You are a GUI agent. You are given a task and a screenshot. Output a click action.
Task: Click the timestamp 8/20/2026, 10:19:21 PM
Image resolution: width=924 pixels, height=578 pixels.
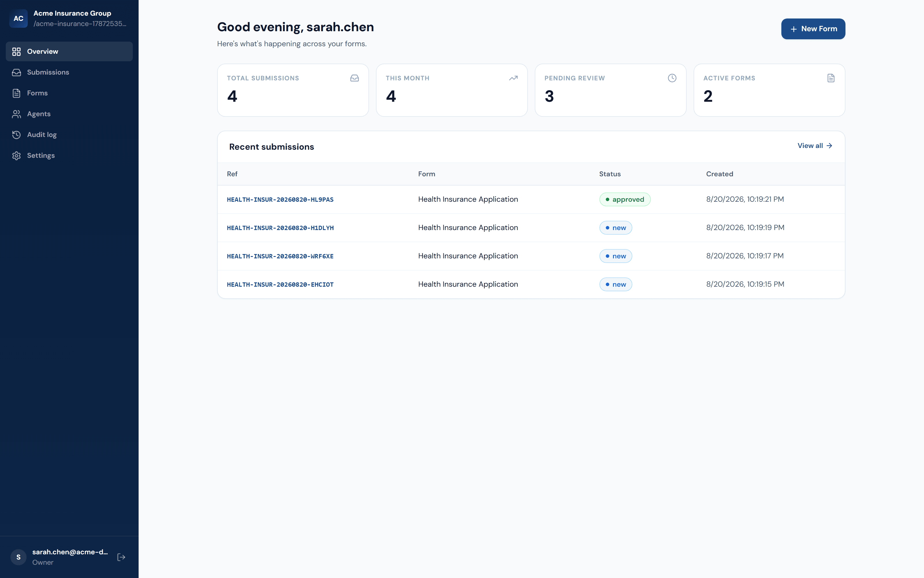pyautogui.click(x=745, y=199)
